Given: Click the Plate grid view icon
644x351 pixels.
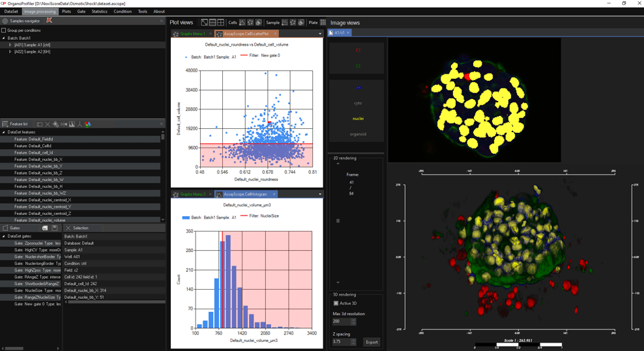Looking at the screenshot, I should coord(323,22).
